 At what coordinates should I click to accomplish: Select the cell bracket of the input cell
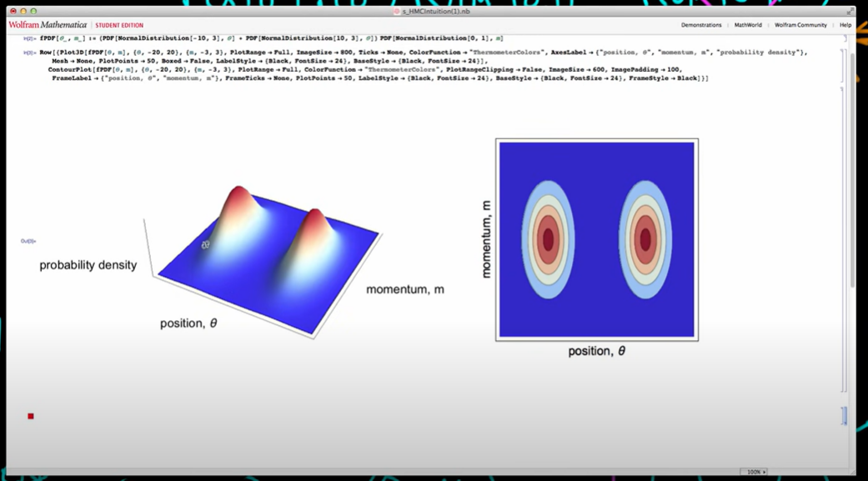click(843, 66)
